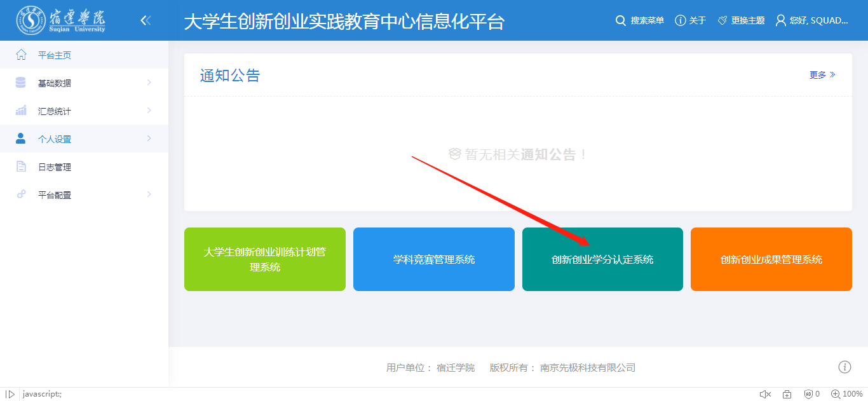868x401 pixels.
Task: Click 更多 link in notices panel
Action: (x=822, y=75)
